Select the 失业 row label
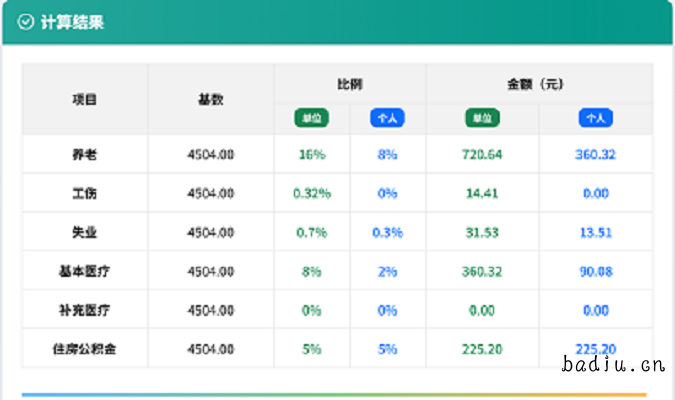Screen dimensions: 675x400 [x=85, y=232]
